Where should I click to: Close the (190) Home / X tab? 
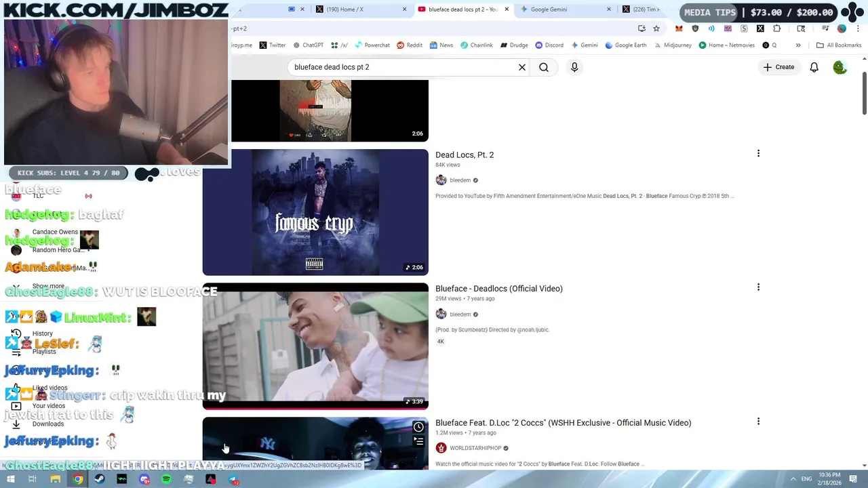pyautogui.click(x=405, y=9)
